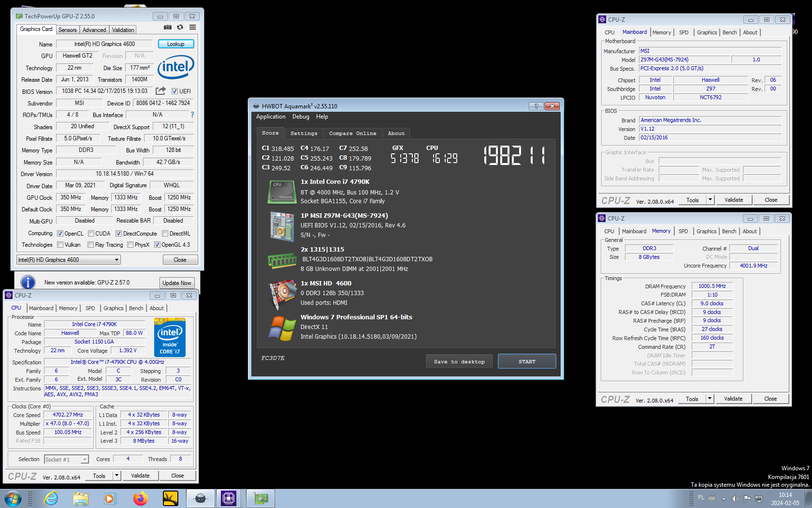Image resolution: width=812 pixels, height=508 pixels.
Task: Click the Close button in GPU-Z
Action: [180, 260]
